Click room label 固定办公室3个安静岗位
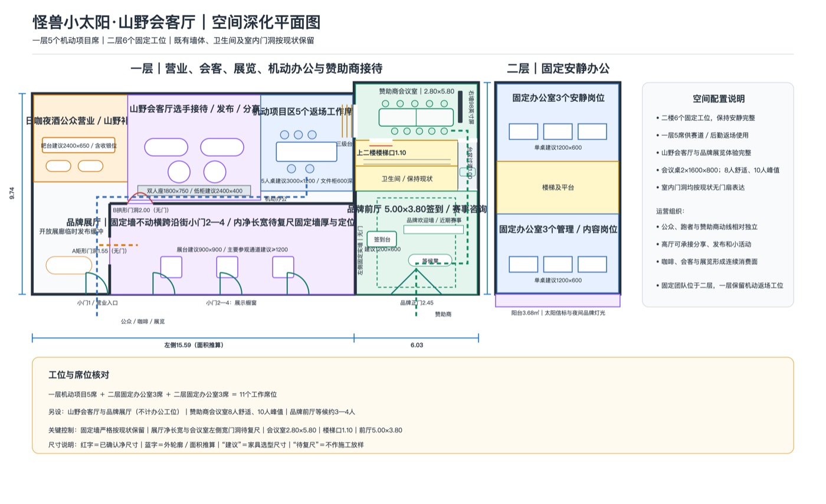This screenshot has width=826, height=504. coord(558,98)
